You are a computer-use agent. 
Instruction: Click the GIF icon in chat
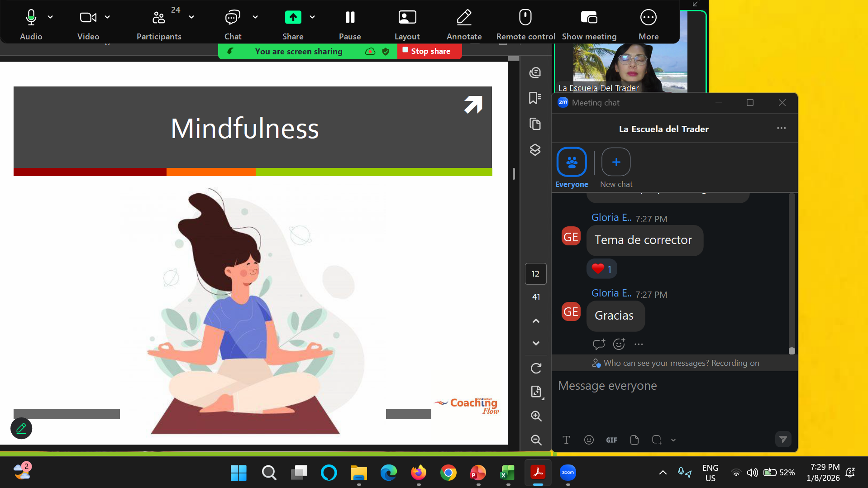point(611,440)
